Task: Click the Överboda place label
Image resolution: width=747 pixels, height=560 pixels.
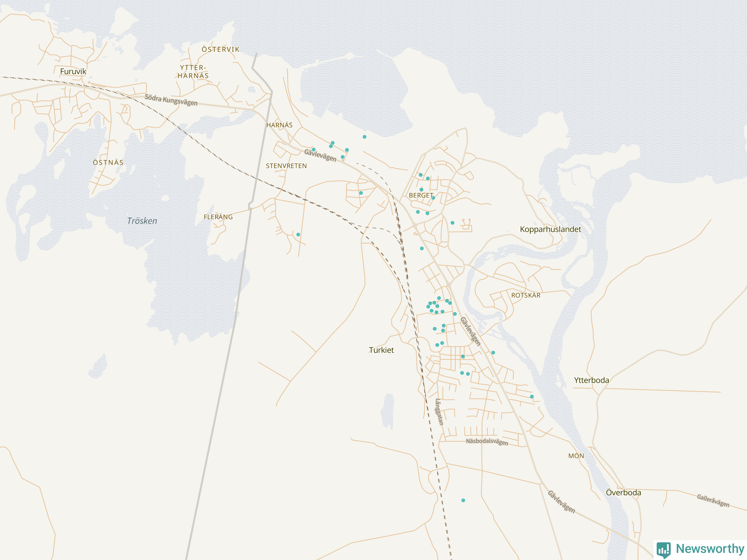Action: 623,493
